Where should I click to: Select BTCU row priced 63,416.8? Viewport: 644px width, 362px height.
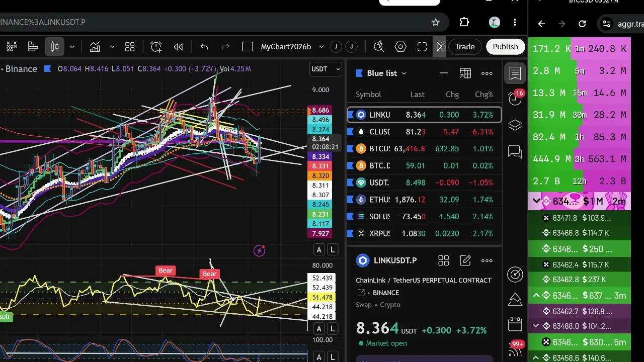(x=424, y=149)
